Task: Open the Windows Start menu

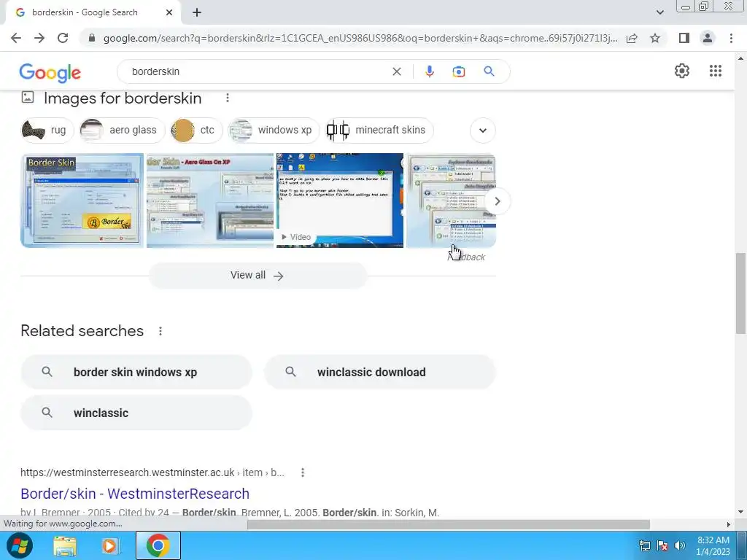Action: (x=19, y=545)
